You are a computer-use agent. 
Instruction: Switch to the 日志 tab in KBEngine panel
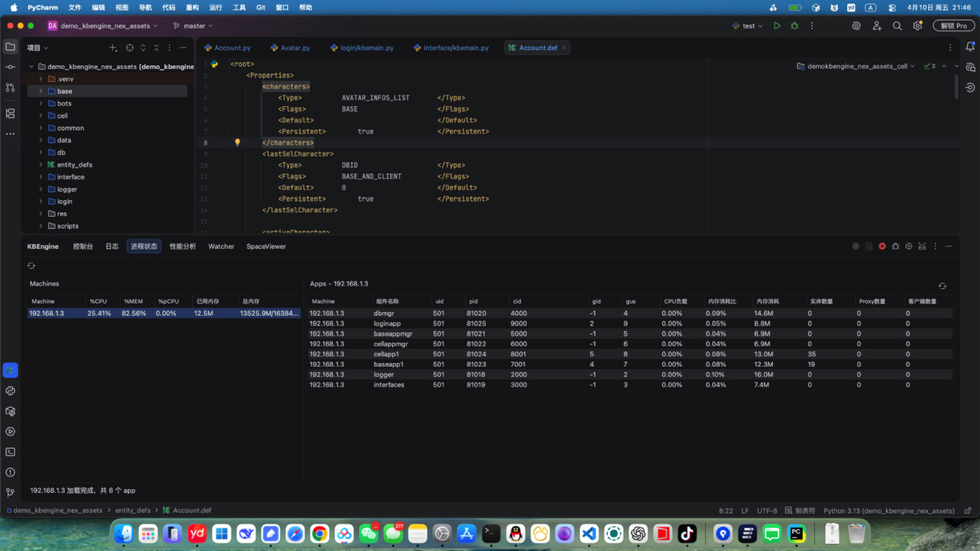112,246
